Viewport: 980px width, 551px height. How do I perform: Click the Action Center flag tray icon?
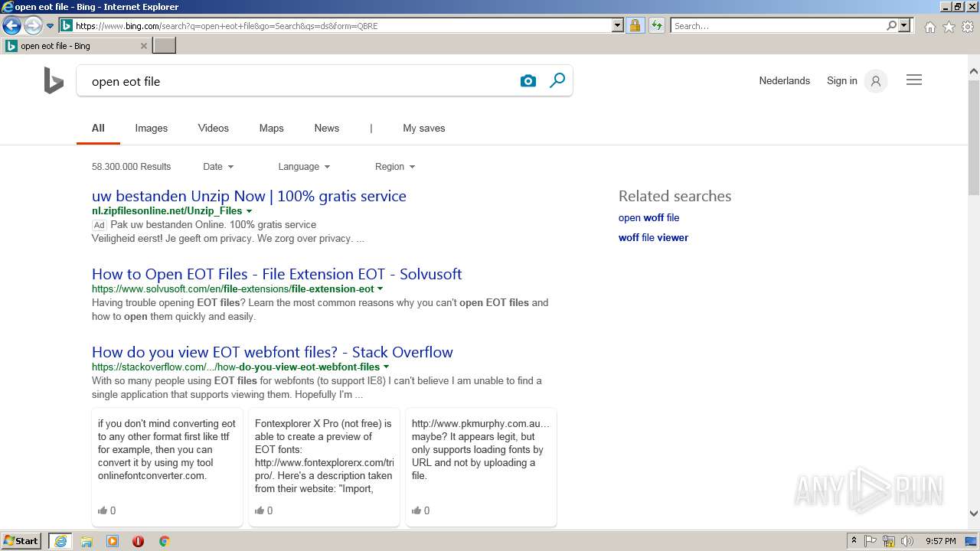click(871, 541)
